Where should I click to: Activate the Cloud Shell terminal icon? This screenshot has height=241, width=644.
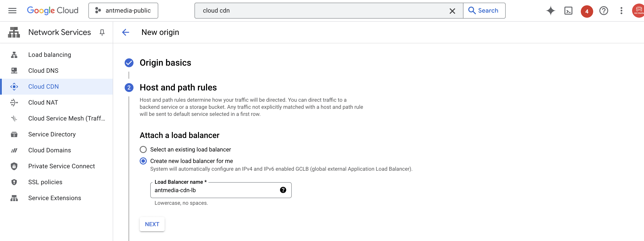click(568, 11)
